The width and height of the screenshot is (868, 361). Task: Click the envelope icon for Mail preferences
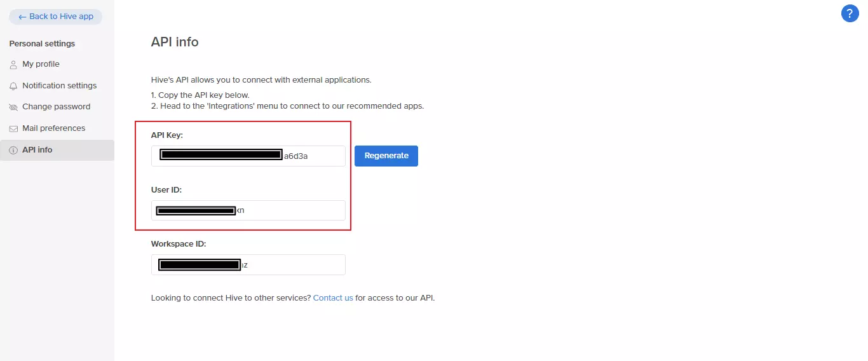click(x=13, y=128)
